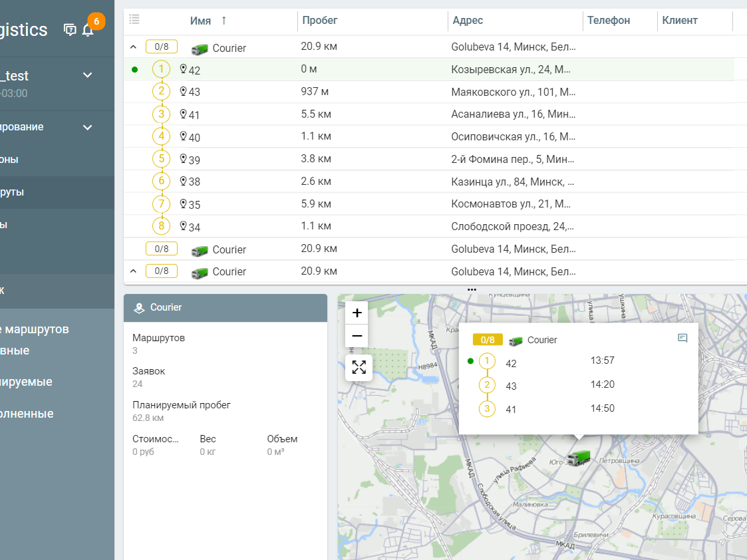The width and height of the screenshot is (747, 560).
Task: Collapse the Планирование section in the sidebar
Action: click(x=87, y=126)
